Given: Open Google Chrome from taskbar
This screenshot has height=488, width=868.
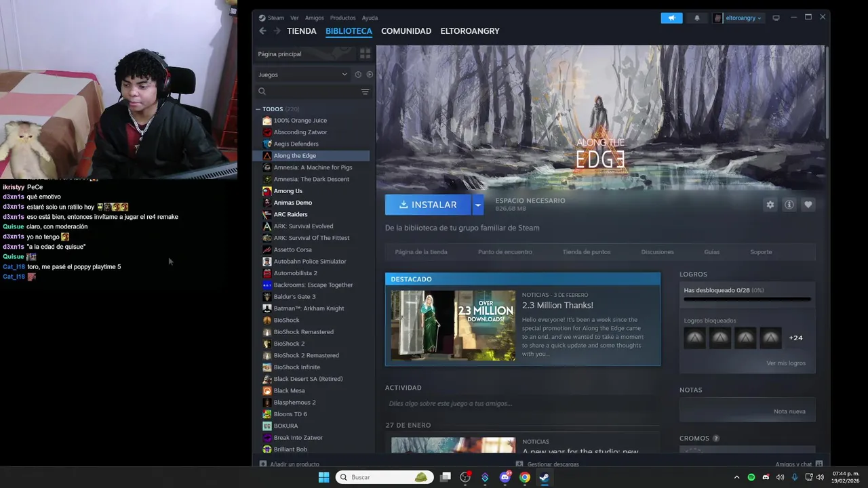Looking at the screenshot, I should 525,477.
